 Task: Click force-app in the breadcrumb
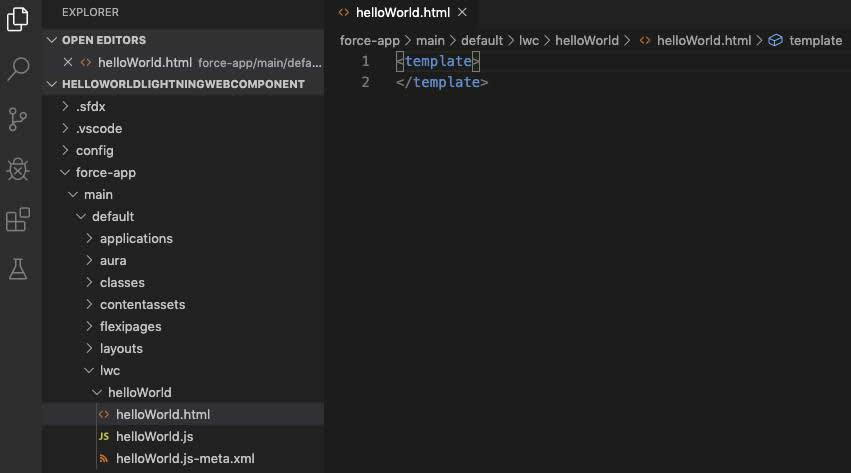click(370, 41)
